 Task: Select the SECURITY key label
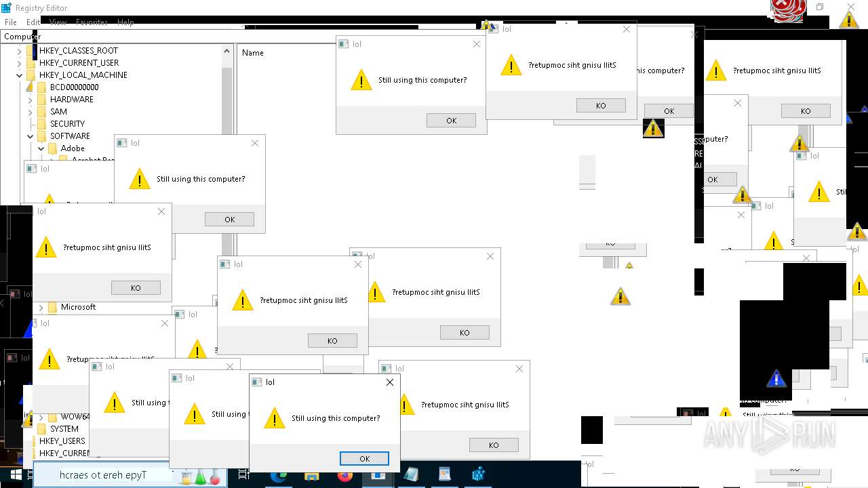click(67, 124)
